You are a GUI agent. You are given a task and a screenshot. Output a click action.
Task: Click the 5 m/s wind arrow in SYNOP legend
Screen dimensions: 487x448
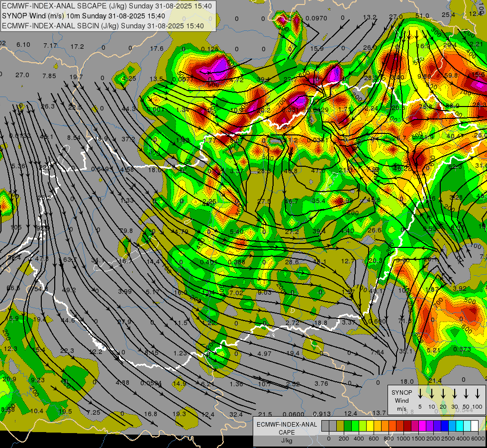[420, 394]
